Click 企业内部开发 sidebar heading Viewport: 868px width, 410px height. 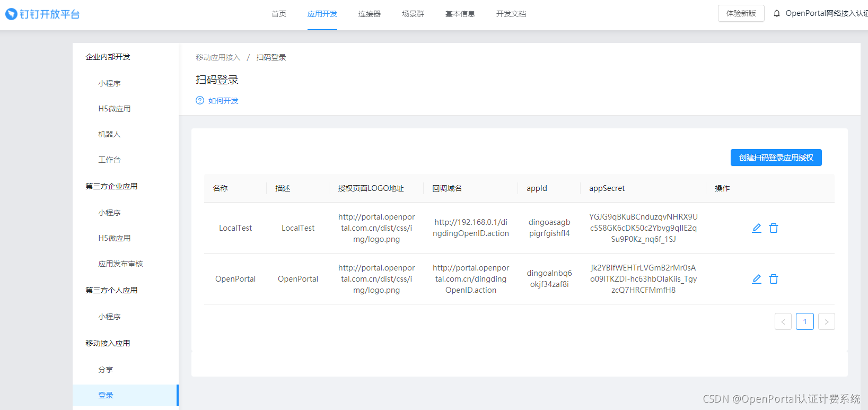[108, 57]
